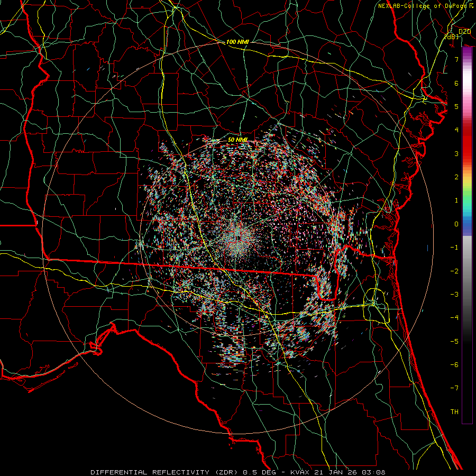The width and height of the screenshot is (476, 476).
Task: Click the 4 value on color scale
Action: click(456, 130)
